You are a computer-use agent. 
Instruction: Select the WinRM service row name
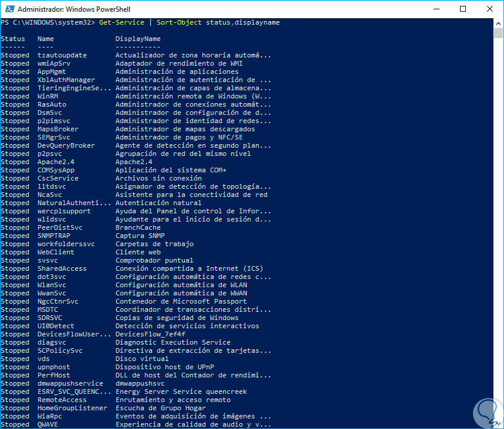(x=48, y=96)
